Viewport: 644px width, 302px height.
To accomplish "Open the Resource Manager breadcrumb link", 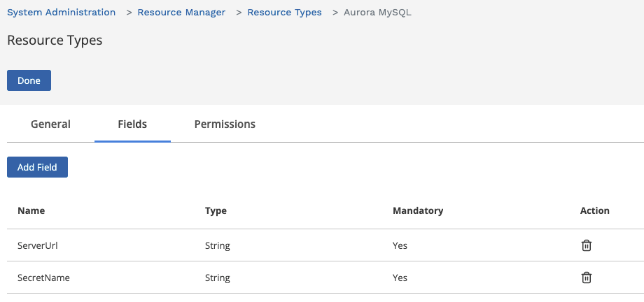I will pyautogui.click(x=181, y=13).
